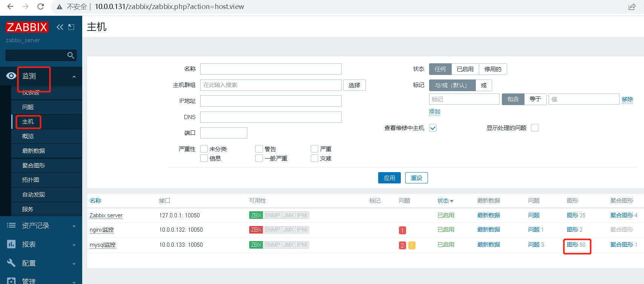
Task: Click browser forward arrow
Action: click(25, 6)
